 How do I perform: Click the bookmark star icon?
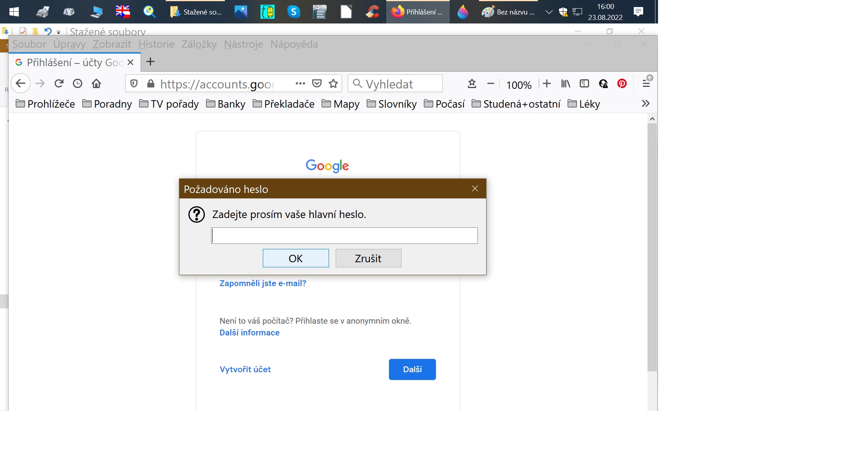tap(333, 83)
